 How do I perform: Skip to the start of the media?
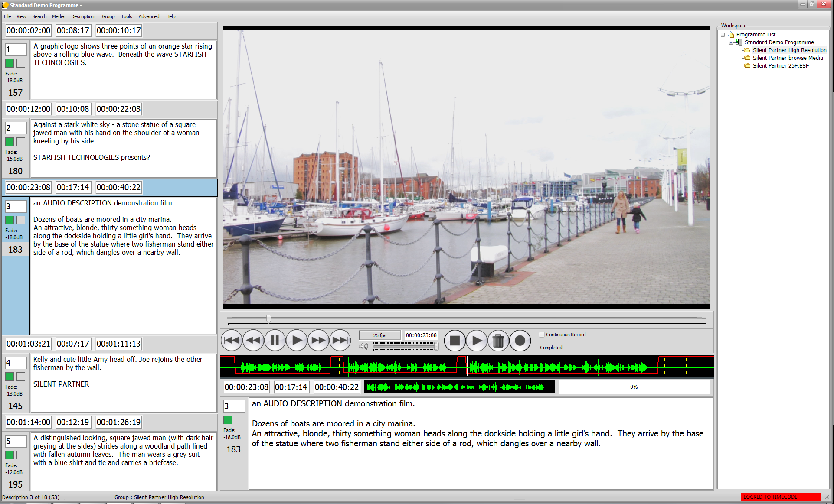point(232,340)
